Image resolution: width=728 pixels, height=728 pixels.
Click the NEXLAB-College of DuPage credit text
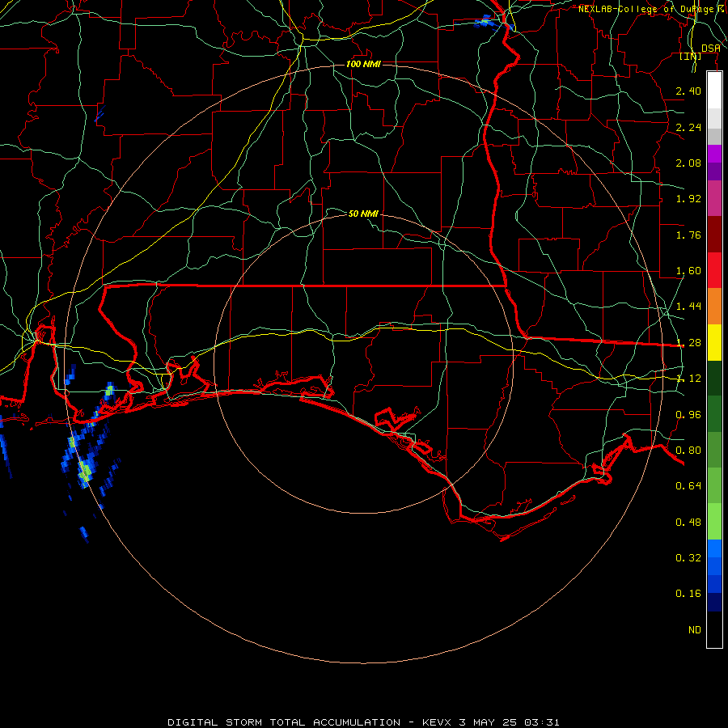pos(653,9)
